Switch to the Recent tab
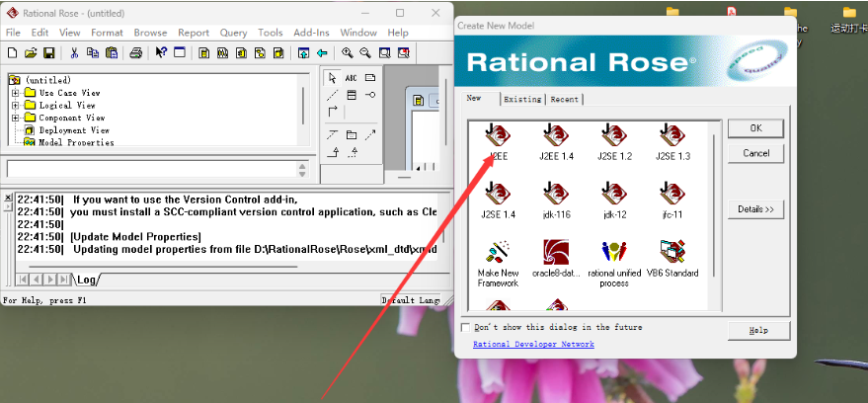The image size is (868, 403). pyautogui.click(x=564, y=99)
